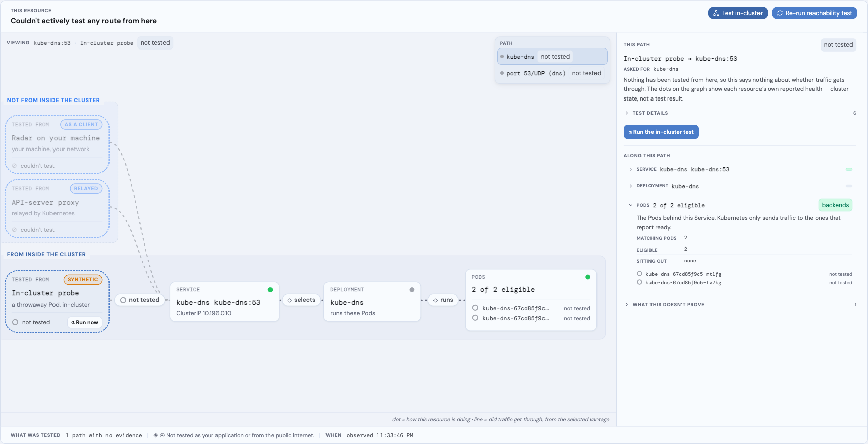Click the Test in-cluster button

(x=737, y=13)
